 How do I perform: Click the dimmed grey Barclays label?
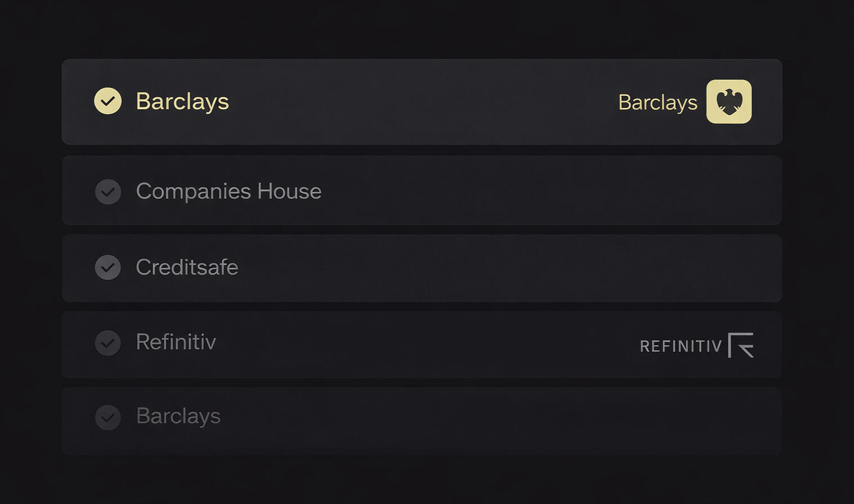pyautogui.click(x=178, y=416)
